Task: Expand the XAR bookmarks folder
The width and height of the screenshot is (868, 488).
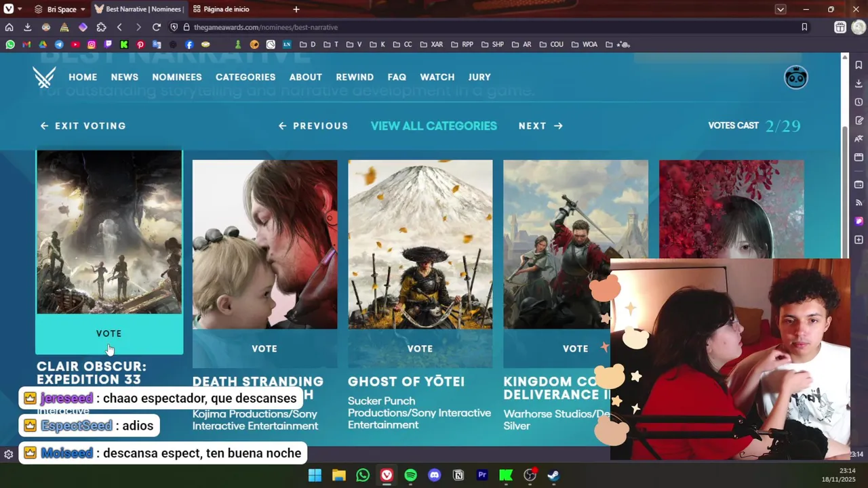Action: (431, 45)
